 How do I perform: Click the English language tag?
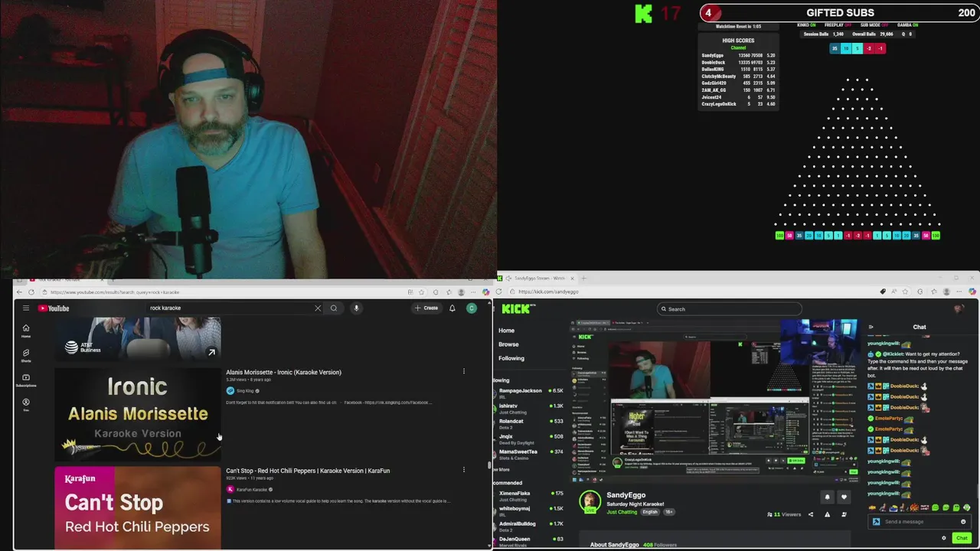click(650, 512)
